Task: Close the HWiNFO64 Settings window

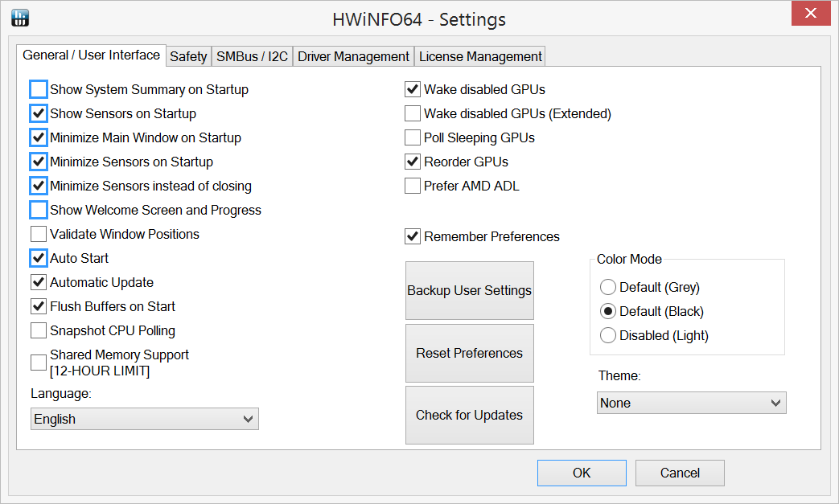Action: point(811,13)
